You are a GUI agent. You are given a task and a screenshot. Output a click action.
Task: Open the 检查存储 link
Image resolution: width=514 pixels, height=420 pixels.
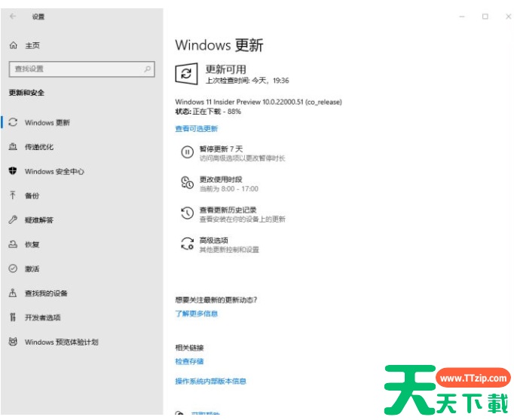click(189, 361)
